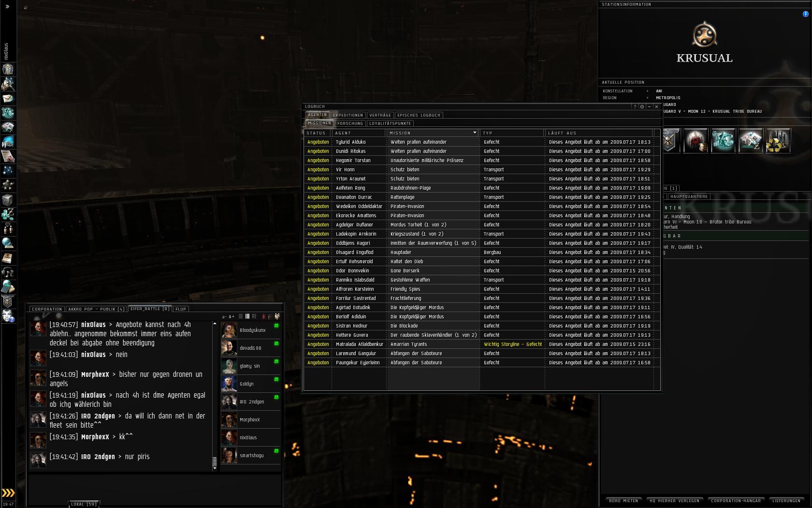Switch chat to Akkro Pop - Publik tab

click(x=97, y=309)
